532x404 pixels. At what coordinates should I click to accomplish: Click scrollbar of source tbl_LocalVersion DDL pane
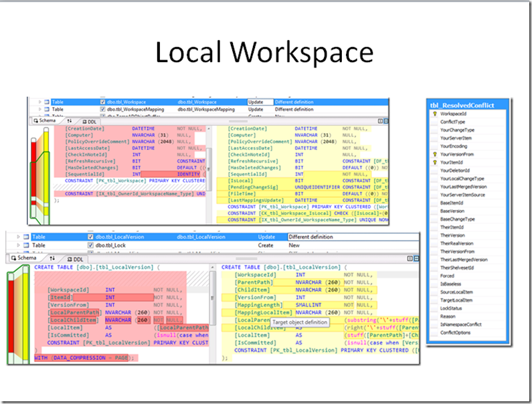pyautogui.click(x=213, y=314)
